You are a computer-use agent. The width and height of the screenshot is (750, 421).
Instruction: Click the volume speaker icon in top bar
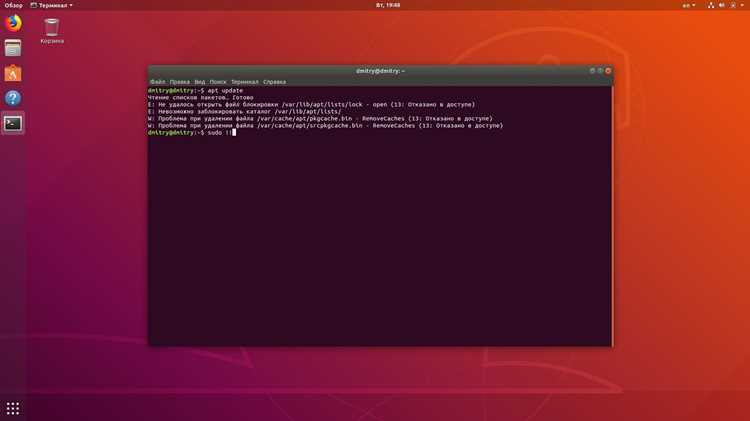coord(721,5)
